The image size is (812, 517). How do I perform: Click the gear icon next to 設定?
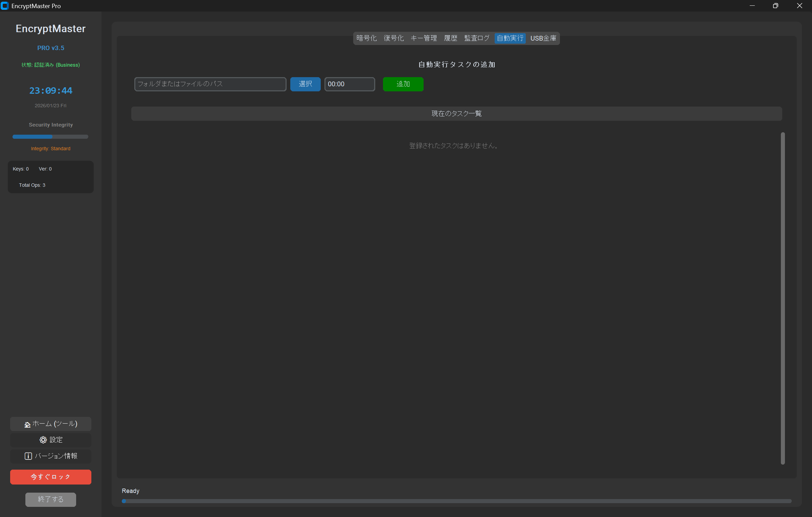43,440
